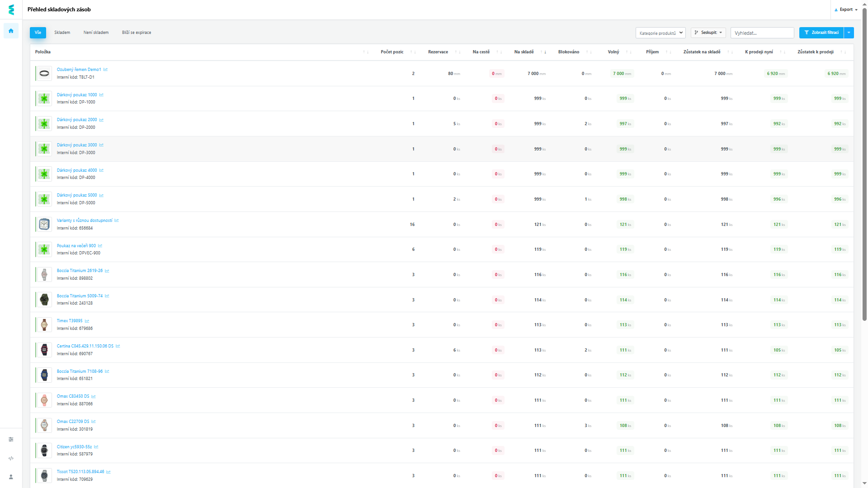This screenshot has height=488, width=868.
Task: Open the user profile icon in sidebar
Action: click(11, 477)
